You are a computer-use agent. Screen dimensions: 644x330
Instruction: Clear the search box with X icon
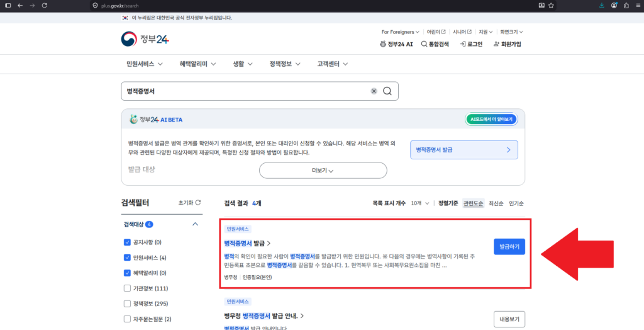(x=374, y=91)
